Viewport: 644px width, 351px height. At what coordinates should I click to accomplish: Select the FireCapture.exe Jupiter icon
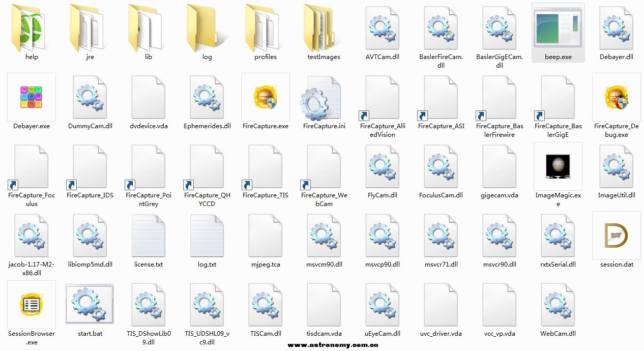pos(266,97)
